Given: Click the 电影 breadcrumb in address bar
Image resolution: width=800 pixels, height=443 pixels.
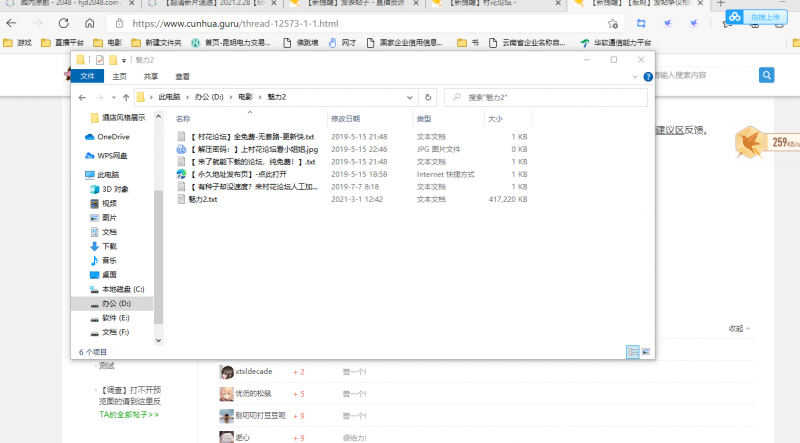Looking at the screenshot, I should (x=245, y=97).
